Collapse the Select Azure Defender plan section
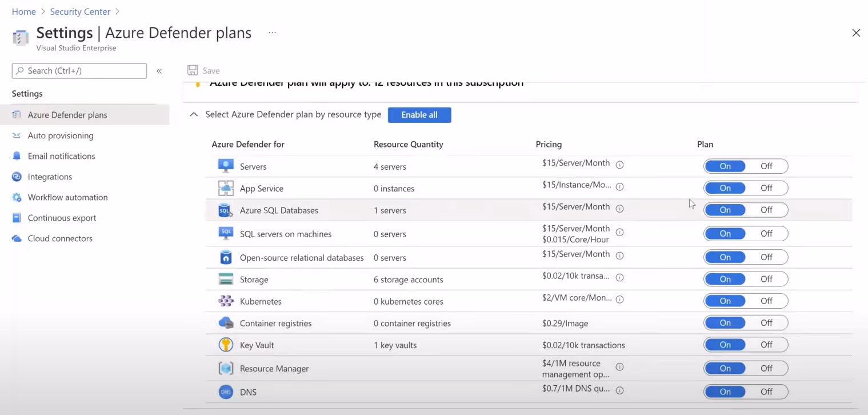Screen dimensions: 868x415 (194, 114)
